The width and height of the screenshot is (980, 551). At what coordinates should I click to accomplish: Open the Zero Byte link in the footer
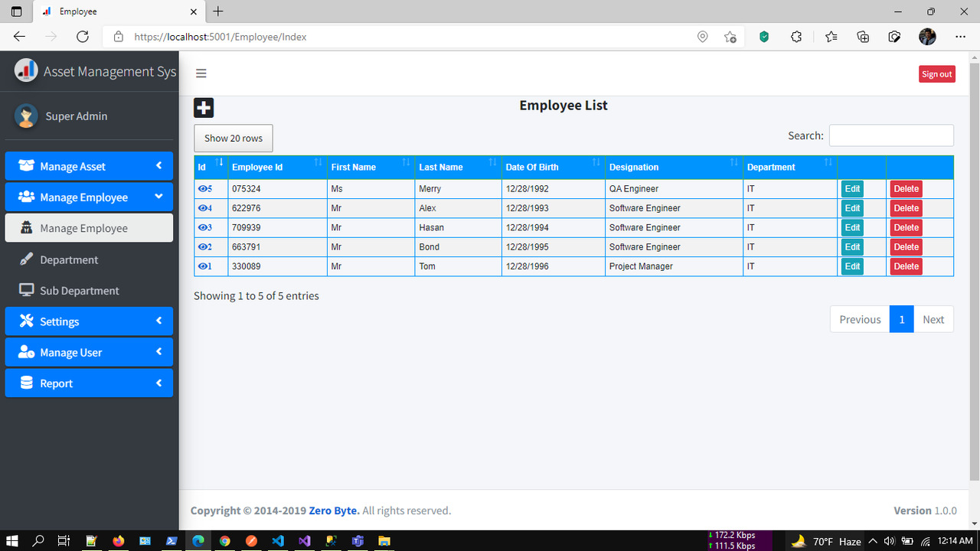point(335,510)
